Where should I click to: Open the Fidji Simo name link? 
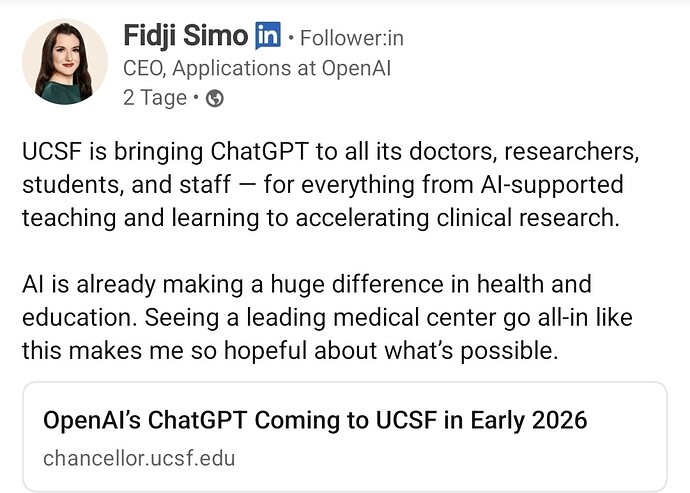(185, 37)
